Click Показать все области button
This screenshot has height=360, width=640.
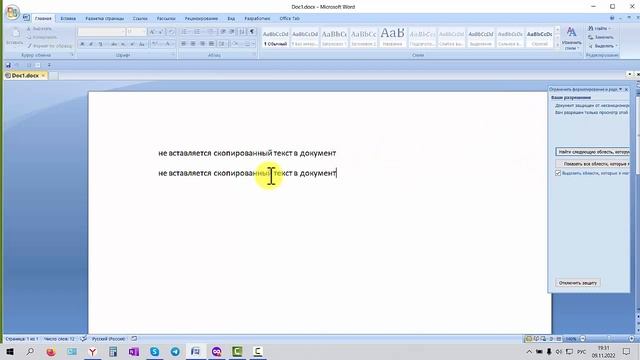[593, 164]
